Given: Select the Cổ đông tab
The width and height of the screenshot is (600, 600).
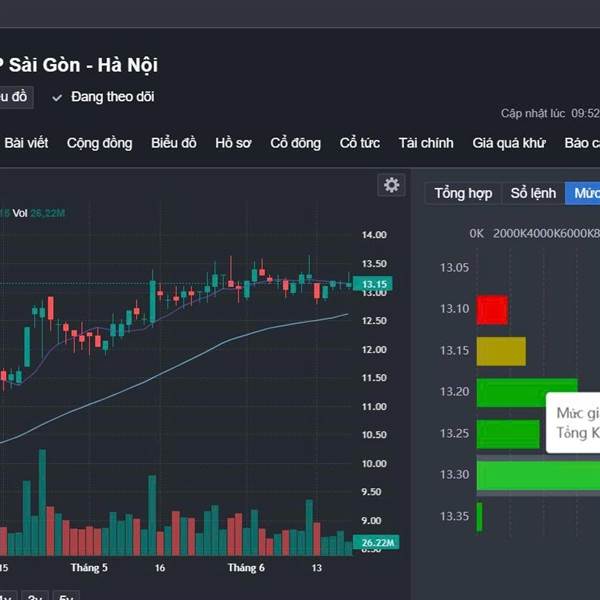Looking at the screenshot, I should [x=295, y=143].
